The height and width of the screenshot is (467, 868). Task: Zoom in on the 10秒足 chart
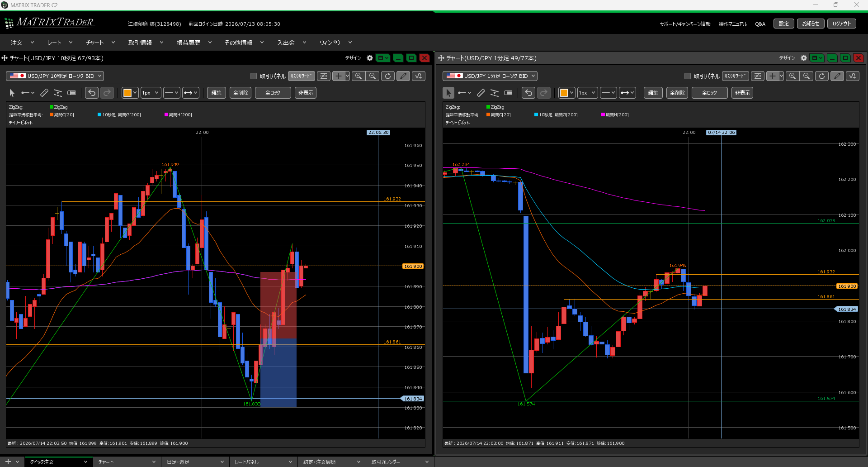[x=359, y=76]
